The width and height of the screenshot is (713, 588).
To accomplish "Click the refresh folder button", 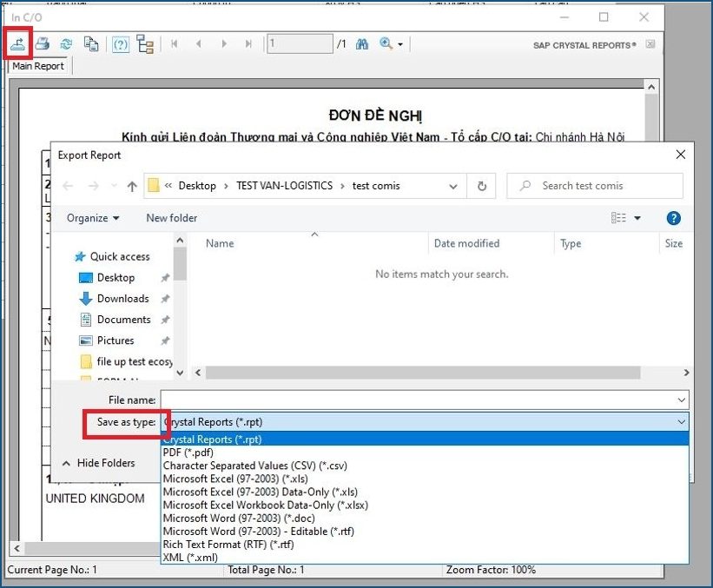I will (481, 186).
